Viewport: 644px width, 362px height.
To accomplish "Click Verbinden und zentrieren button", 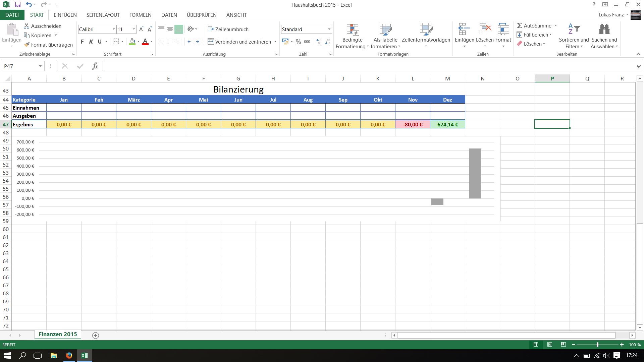I will point(239,42).
